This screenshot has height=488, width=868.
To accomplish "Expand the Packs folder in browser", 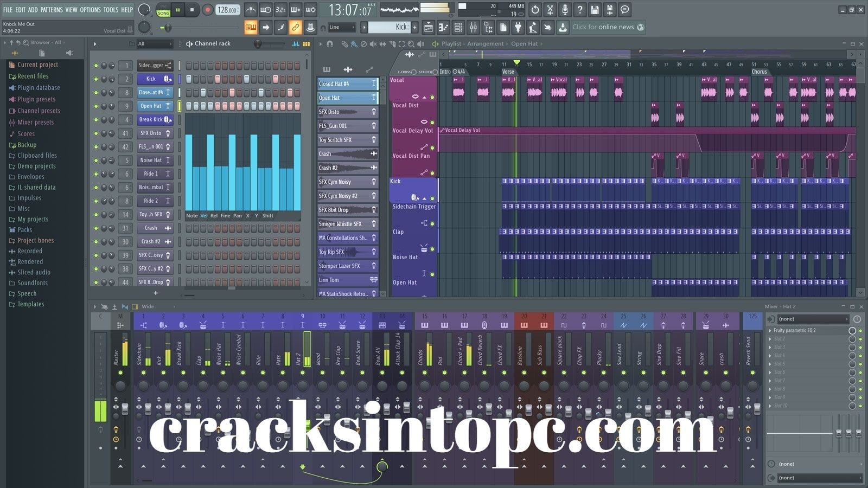I will (x=21, y=230).
